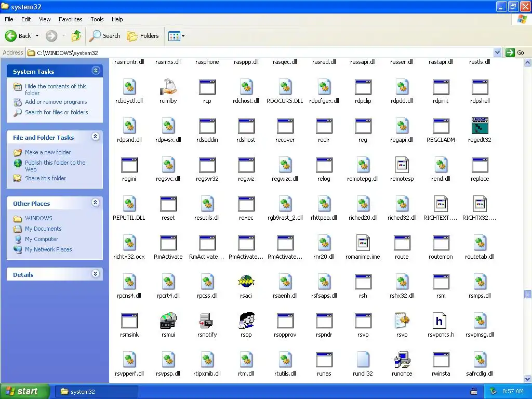Image resolution: width=532 pixels, height=399 pixels.
Task: Open the Favorites menu
Action: click(x=70, y=19)
